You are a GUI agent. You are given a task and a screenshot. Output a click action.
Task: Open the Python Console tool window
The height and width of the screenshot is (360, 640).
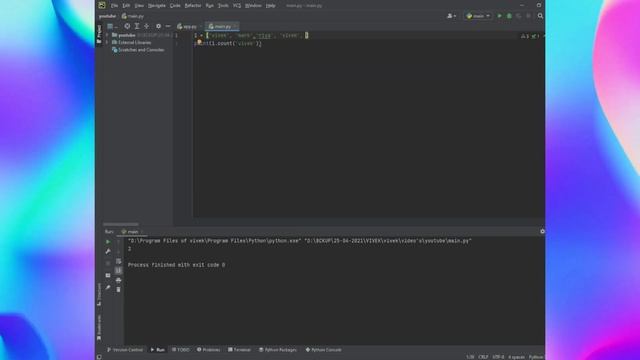[x=323, y=350]
